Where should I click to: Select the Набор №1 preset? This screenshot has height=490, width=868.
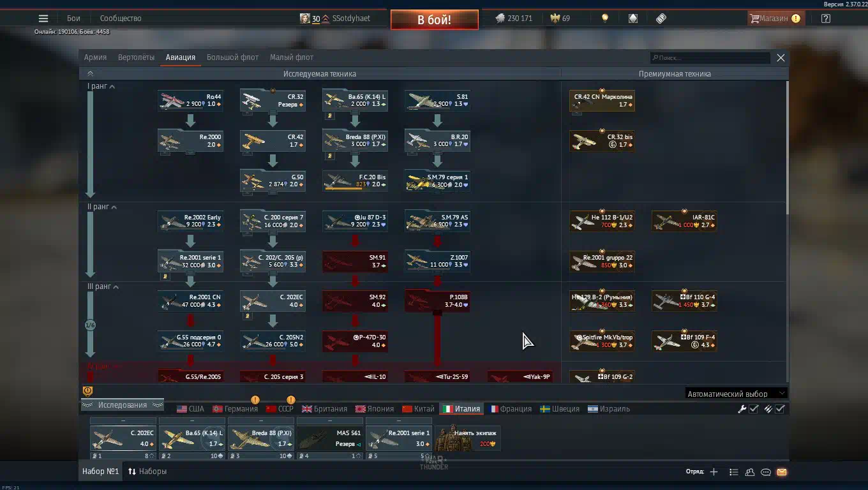100,471
